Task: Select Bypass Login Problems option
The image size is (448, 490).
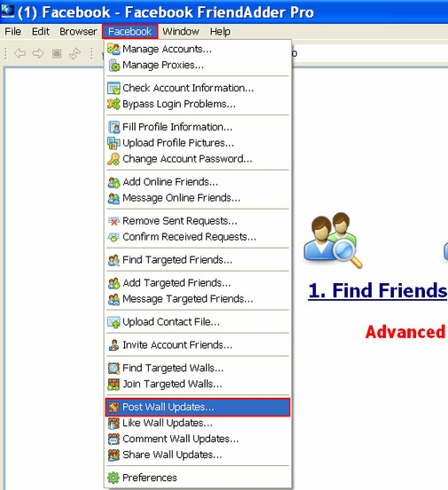Action: [x=198, y=104]
